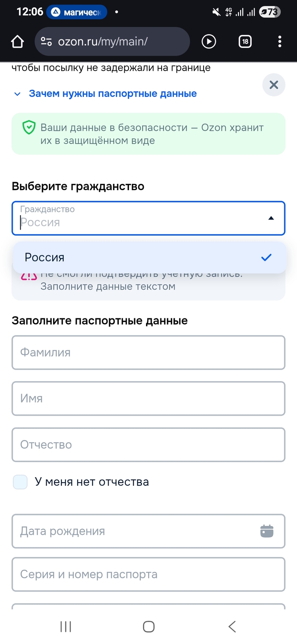Tap the Android home navigation button

click(148, 627)
